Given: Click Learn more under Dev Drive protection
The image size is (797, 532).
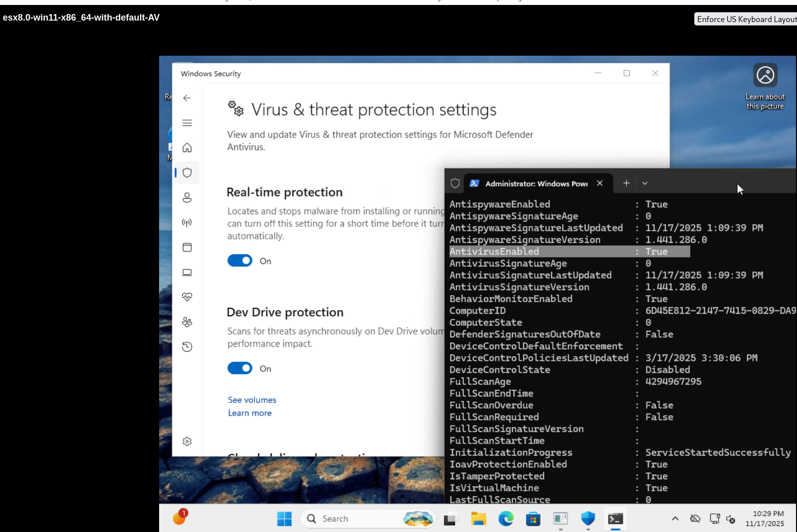Looking at the screenshot, I should 250,413.
